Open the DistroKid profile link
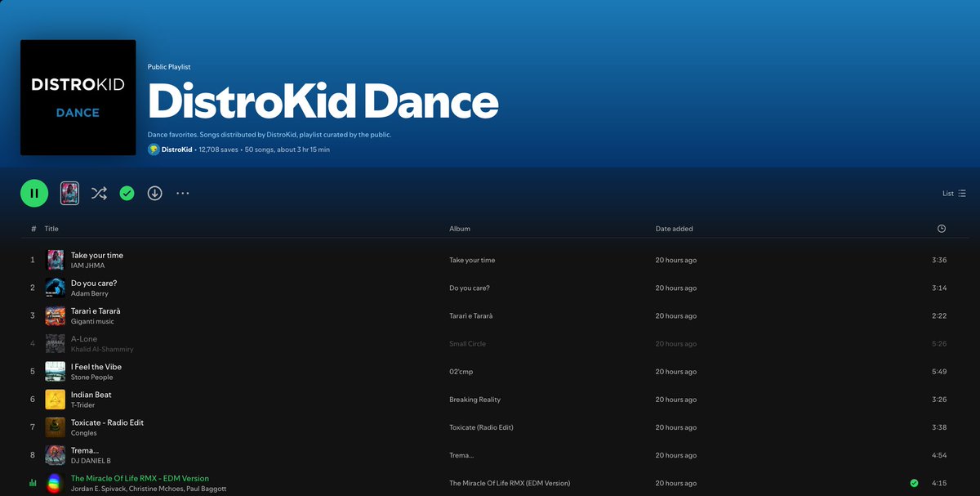Screen dimensions: 980x496 tap(176, 150)
